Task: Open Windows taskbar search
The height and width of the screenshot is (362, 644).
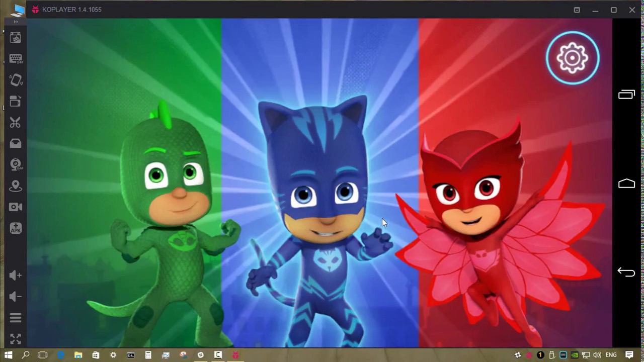Action: click(x=25, y=355)
